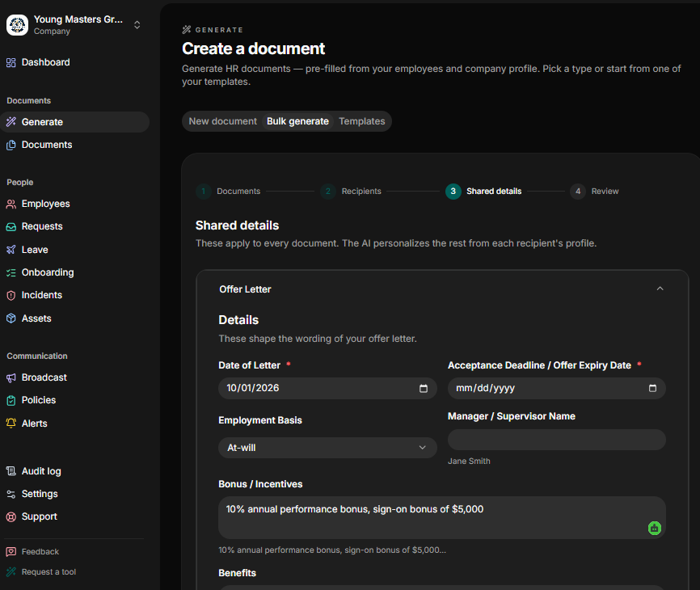
Task: Click the Assets box icon
Action: pyautogui.click(x=11, y=318)
